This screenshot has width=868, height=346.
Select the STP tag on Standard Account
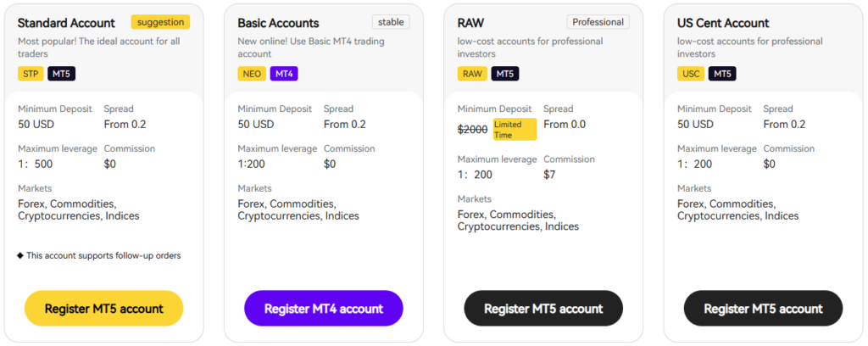click(x=31, y=74)
